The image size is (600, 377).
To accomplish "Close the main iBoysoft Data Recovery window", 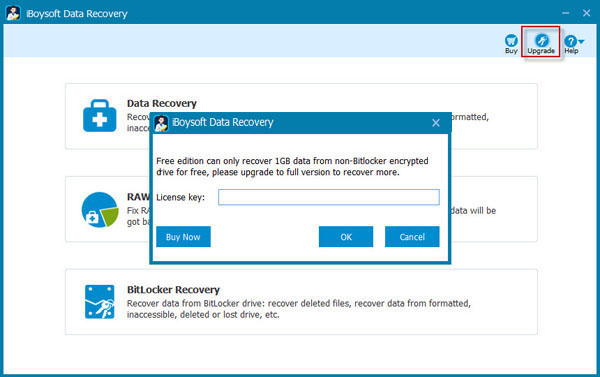I will 586,13.
